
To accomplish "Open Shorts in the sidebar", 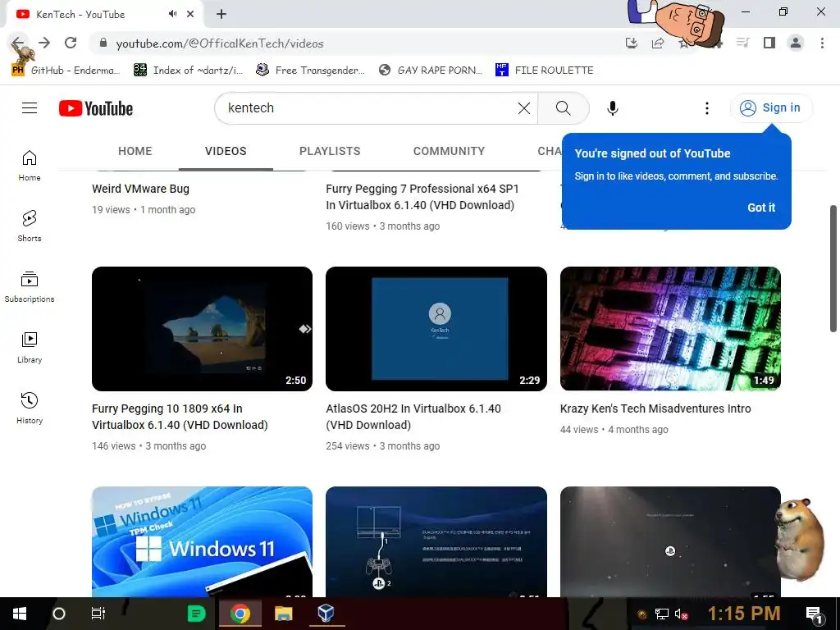I will click(x=30, y=226).
